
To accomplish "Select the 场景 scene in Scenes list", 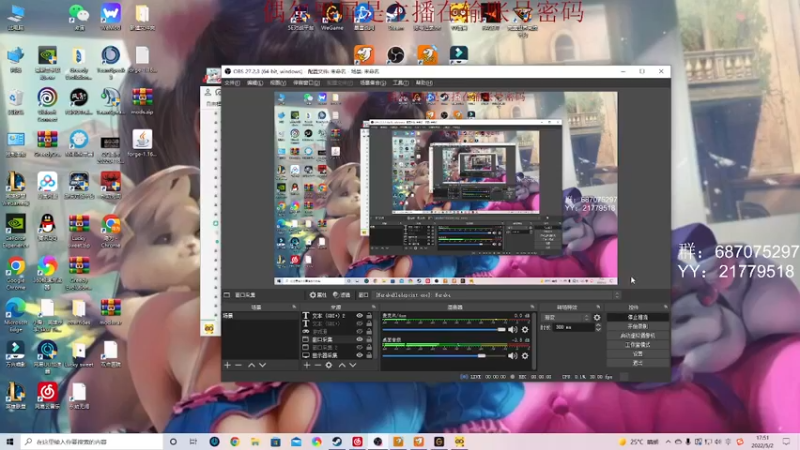I will [260, 316].
